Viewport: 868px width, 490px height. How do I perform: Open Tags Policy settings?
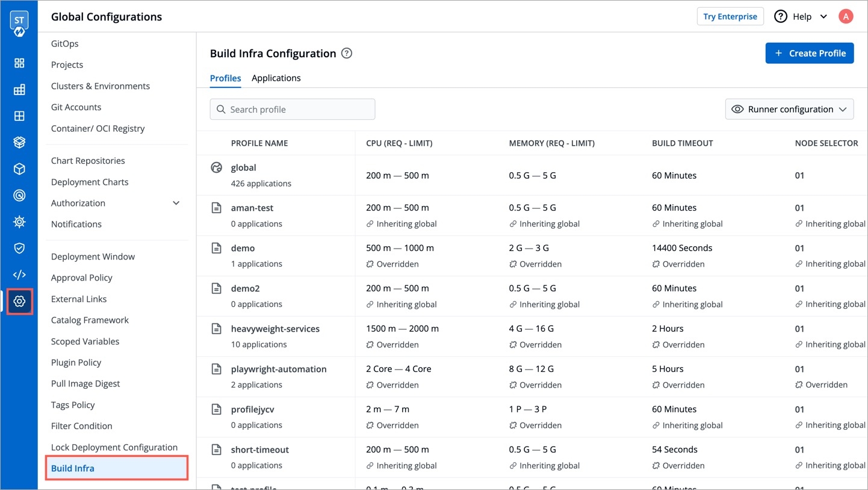point(73,405)
